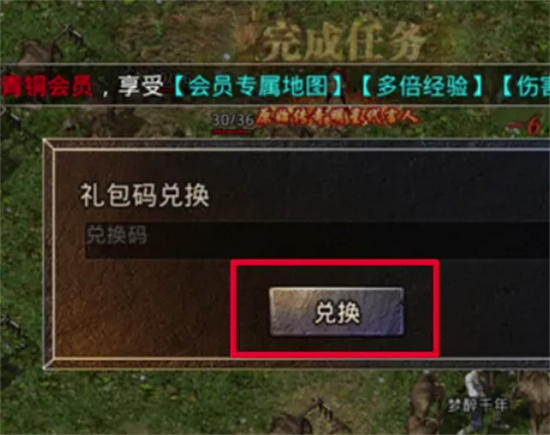Click the partially visible 【伤害 banner text
The height and width of the screenshot is (435, 550).
pyautogui.click(x=525, y=86)
